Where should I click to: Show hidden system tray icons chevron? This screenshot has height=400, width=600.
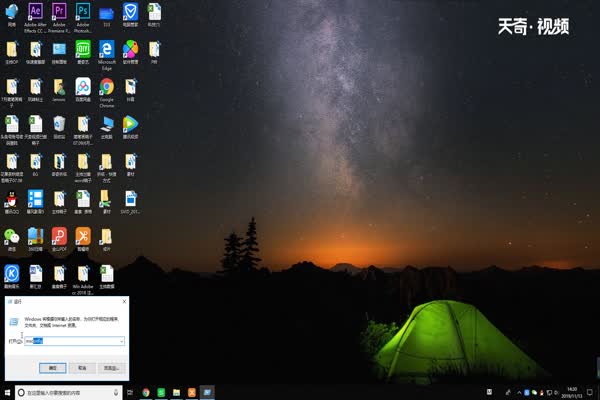point(519,392)
